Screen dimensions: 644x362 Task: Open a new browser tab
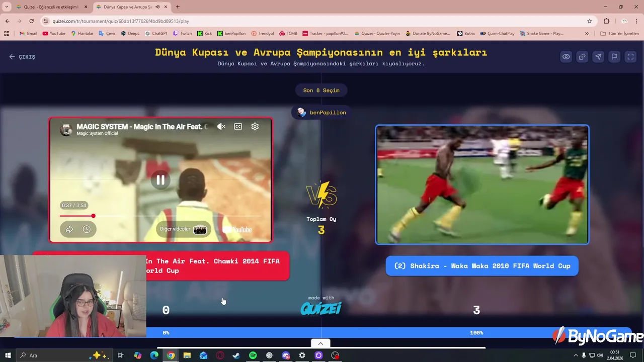click(x=178, y=7)
